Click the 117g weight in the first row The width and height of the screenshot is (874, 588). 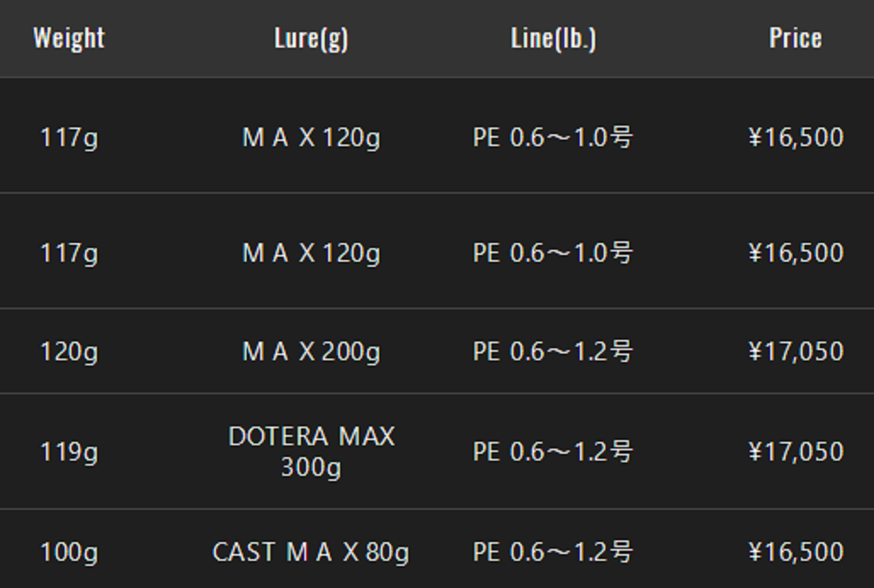tap(69, 138)
